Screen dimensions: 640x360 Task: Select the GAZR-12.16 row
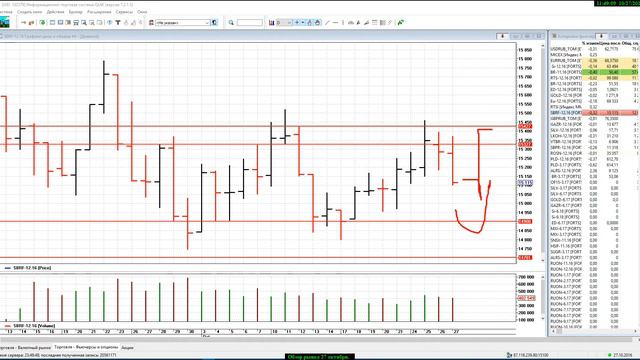pyautogui.click(x=594, y=124)
